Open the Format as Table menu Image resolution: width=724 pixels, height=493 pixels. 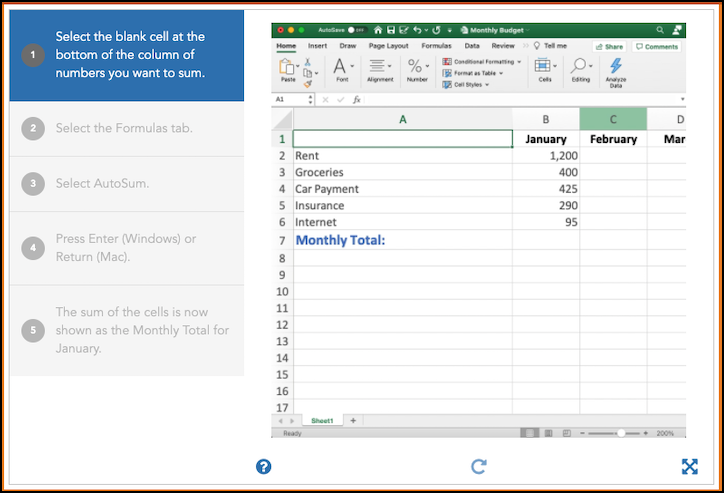pos(473,73)
